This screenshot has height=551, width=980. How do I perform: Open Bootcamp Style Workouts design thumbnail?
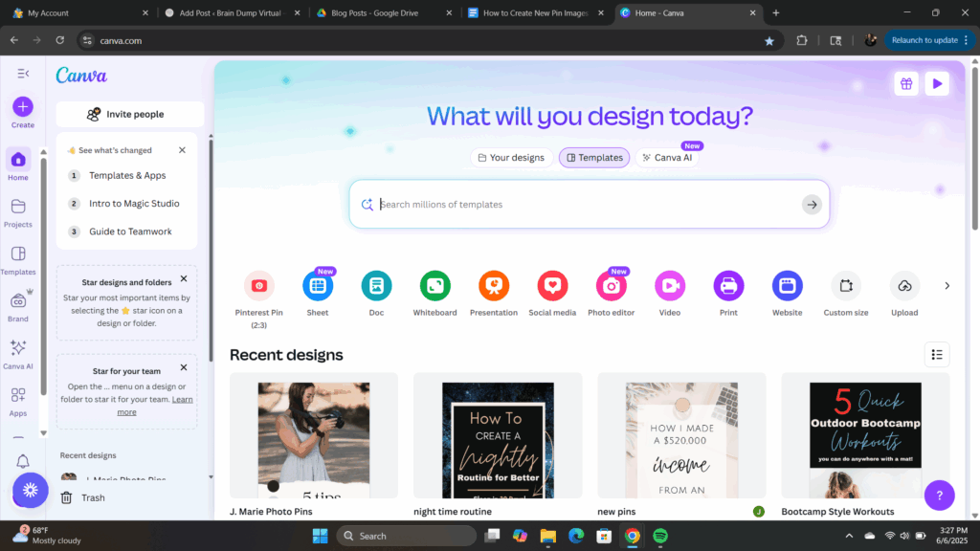click(865, 435)
